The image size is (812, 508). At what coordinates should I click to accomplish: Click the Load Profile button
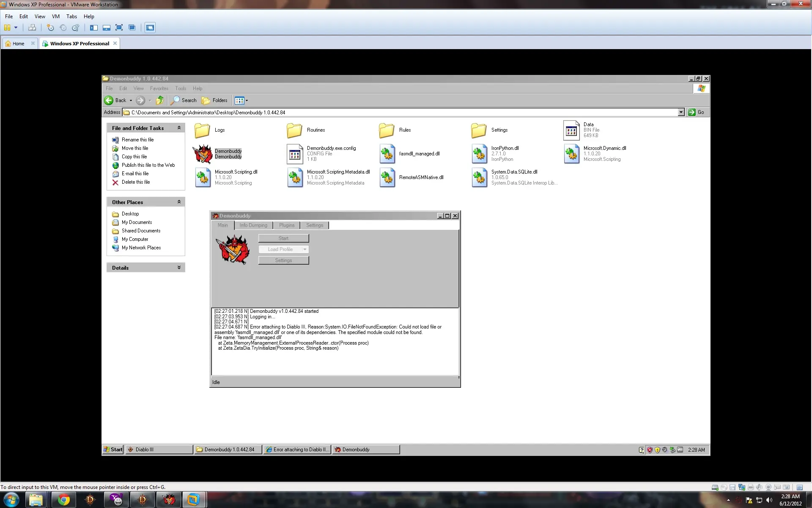280,249
